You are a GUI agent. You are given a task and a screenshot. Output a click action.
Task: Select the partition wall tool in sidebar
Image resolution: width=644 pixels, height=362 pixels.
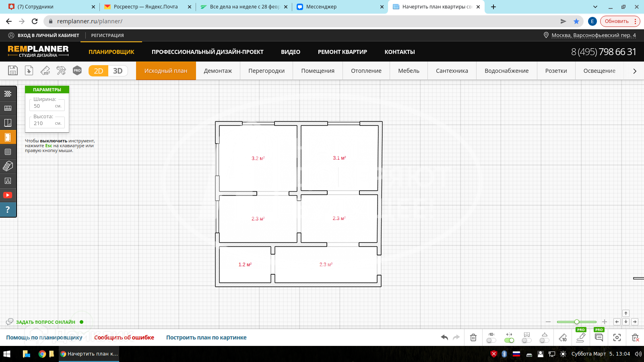(8, 108)
